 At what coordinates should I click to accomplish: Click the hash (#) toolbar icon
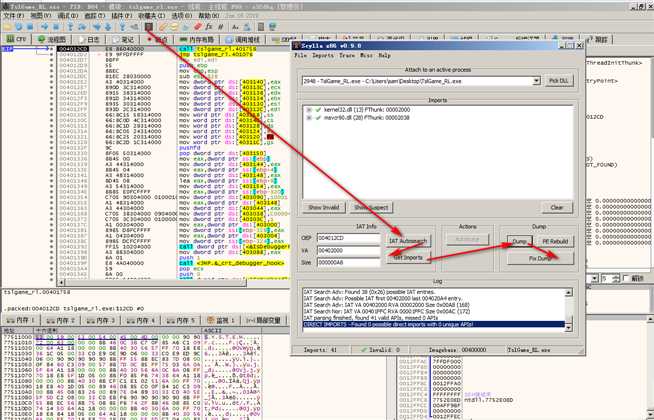pyautogui.click(x=221, y=27)
